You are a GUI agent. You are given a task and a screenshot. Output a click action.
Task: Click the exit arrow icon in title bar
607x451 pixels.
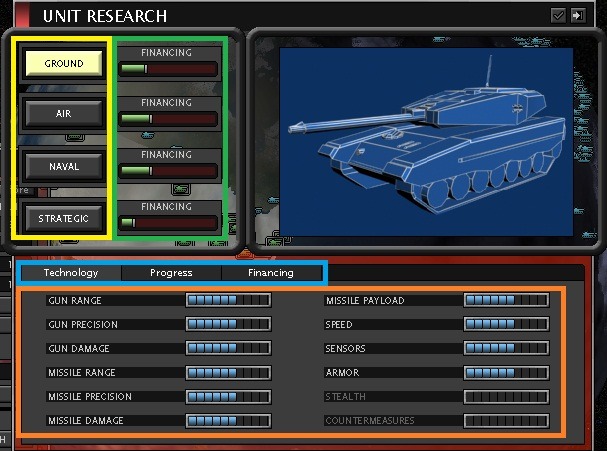click(x=578, y=15)
